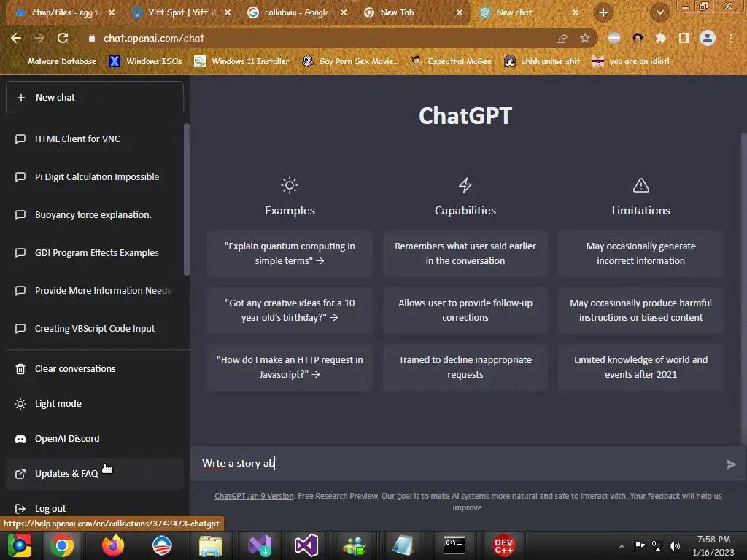Switch to the collabvm - Google tab

[298, 12]
